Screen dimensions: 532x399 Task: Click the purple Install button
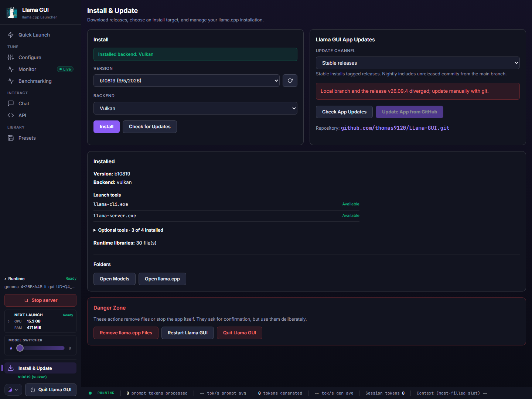coord(106,127)
